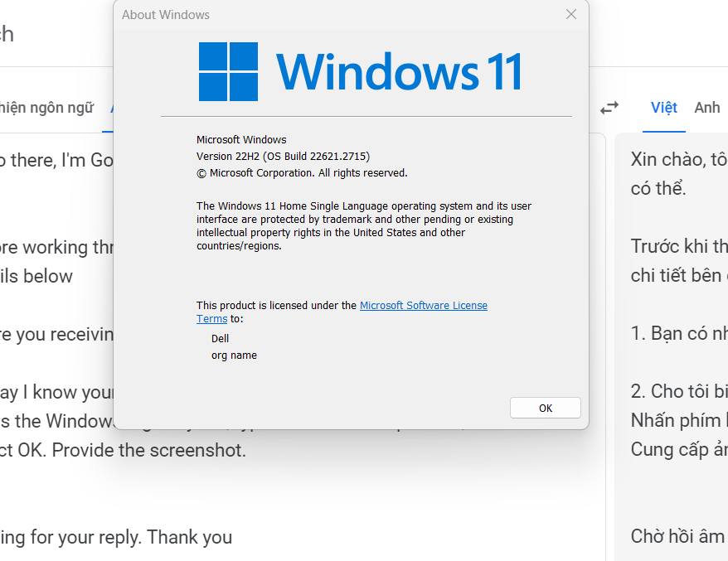Close the About Windows dialog
The image size is (728, 561).
571,14
